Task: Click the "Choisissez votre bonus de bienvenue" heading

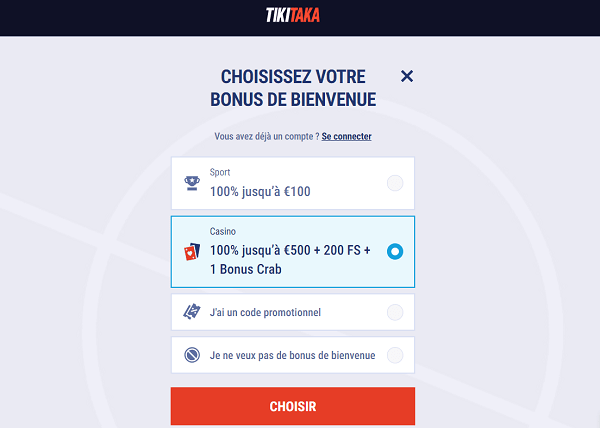Action: click(292, 87)
